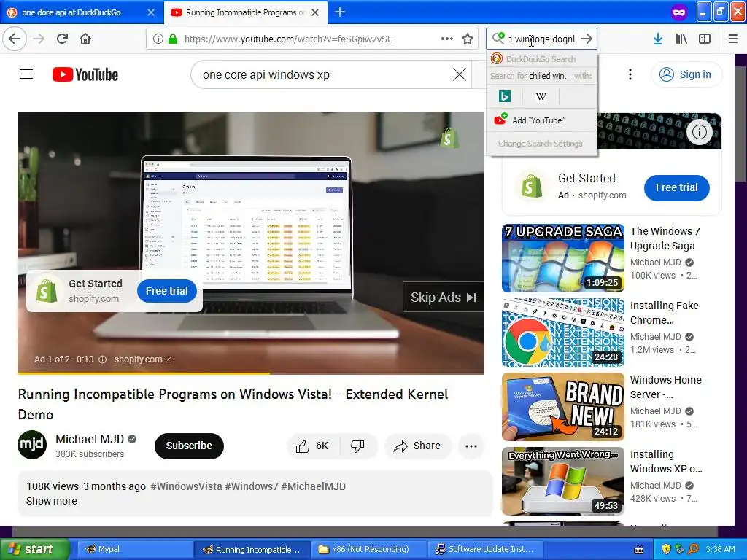This screenshot has height=560, width=747.
Task: Click the ad info circle icon
Action: click(x=700, y=132)
